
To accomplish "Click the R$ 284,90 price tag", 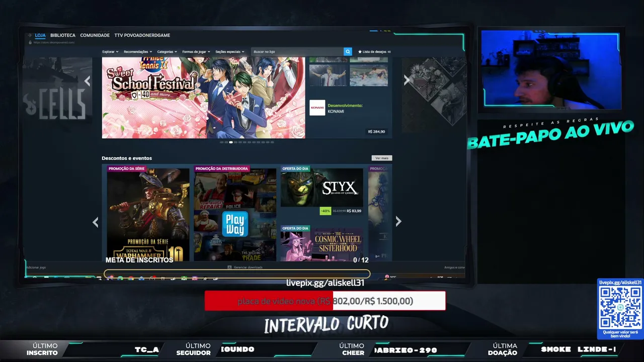I will point(376,132).
